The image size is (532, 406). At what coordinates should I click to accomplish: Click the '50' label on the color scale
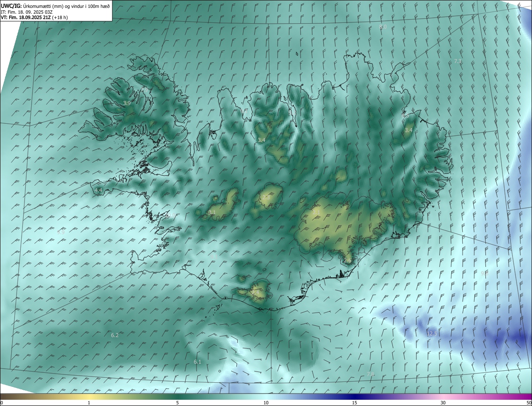click(529, 403)
